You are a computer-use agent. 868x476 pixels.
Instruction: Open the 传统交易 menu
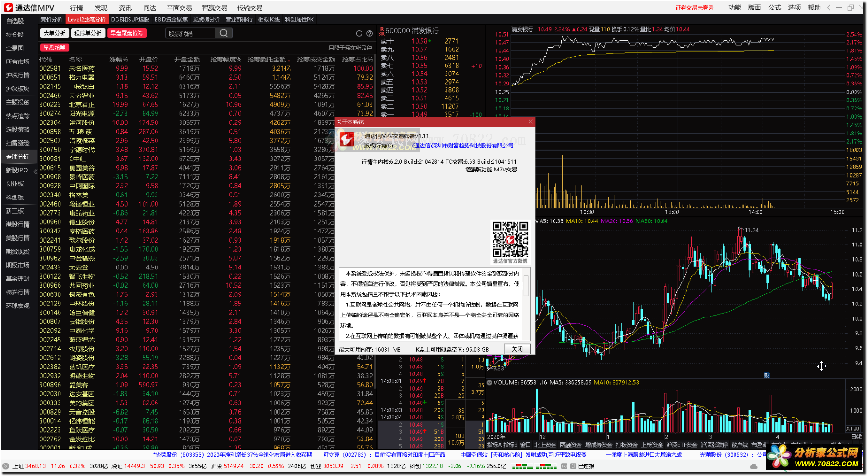pyautogui.click(x=250, y=8)
